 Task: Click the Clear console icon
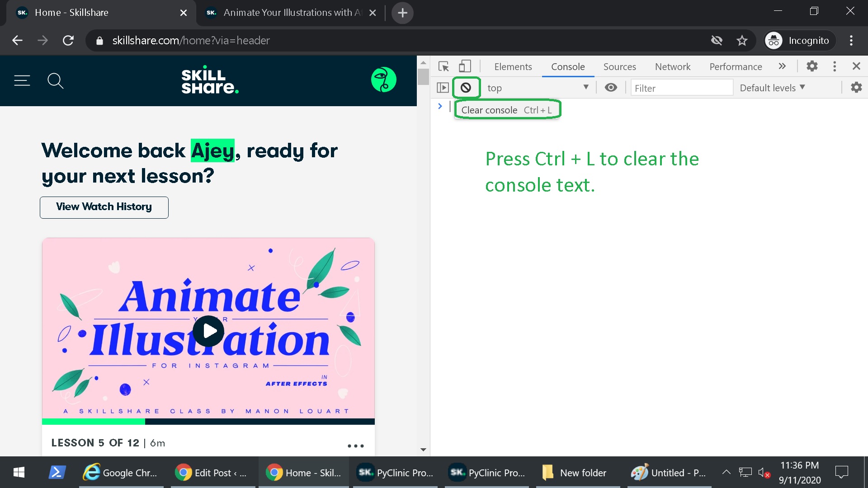pyautogui.click(x=466, y=88)
